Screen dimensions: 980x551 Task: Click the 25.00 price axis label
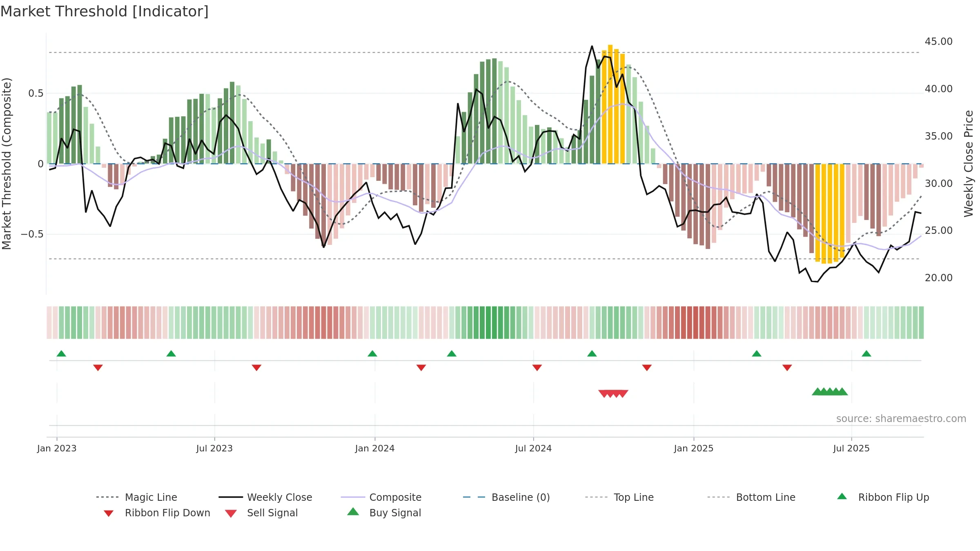(939, 231)
